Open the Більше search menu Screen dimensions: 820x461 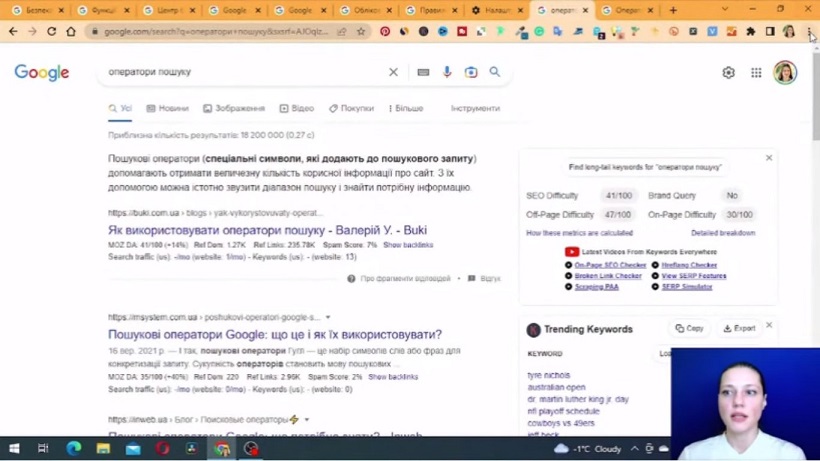pyautogui.click(x=406, y=108)
